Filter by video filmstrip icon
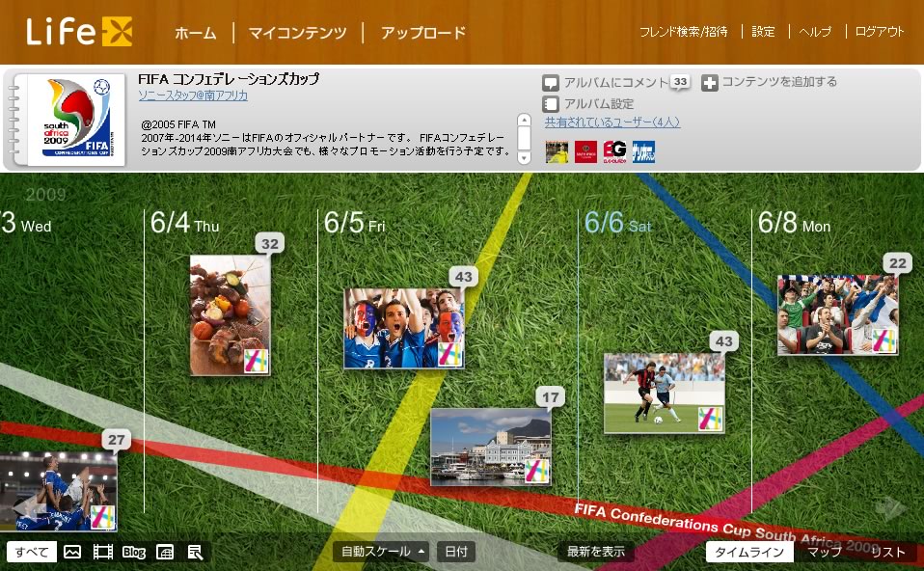The width and height of the screenshot is (924, 571). (103, 552)
